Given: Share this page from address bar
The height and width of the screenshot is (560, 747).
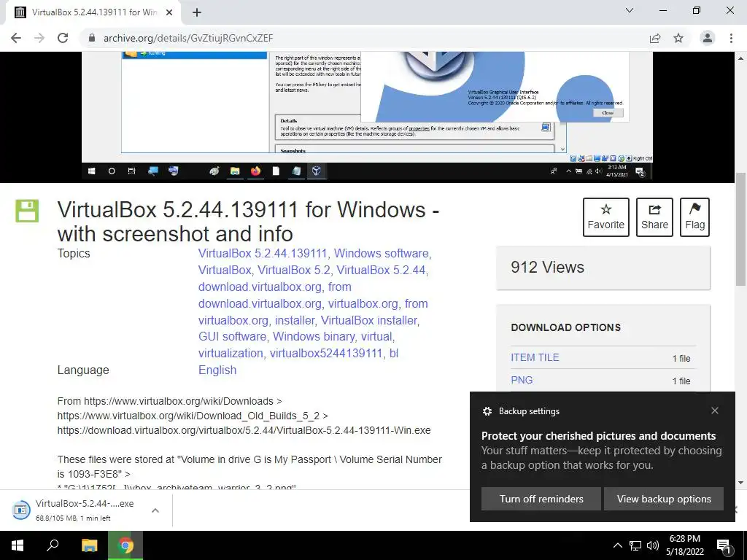Looking at the screenshot, I should 655,38.
